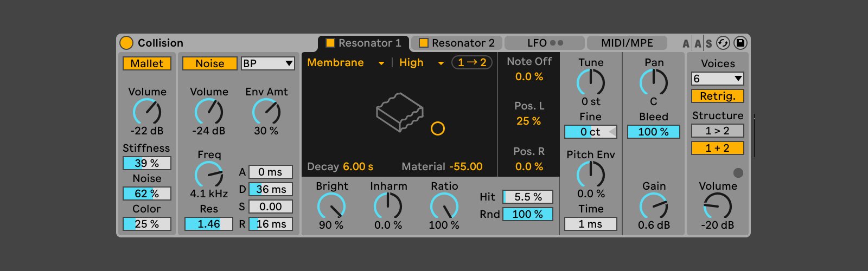Click the Res 1.46 field

[209, 224]
